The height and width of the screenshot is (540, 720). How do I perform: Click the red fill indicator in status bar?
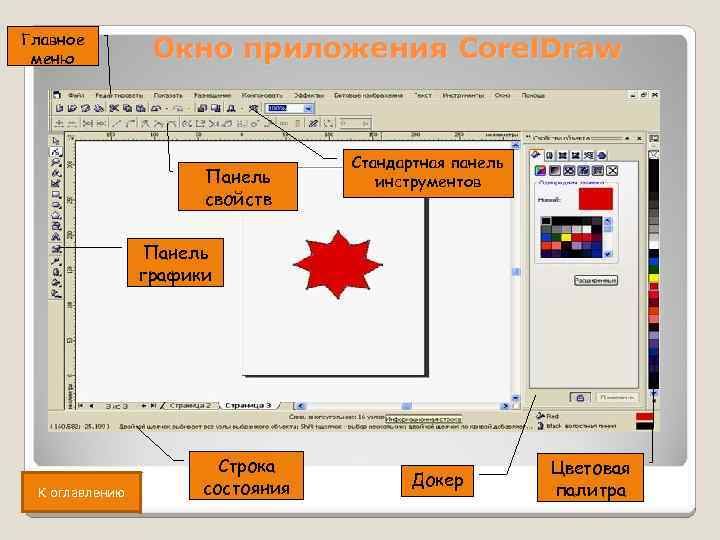(644, 416)
